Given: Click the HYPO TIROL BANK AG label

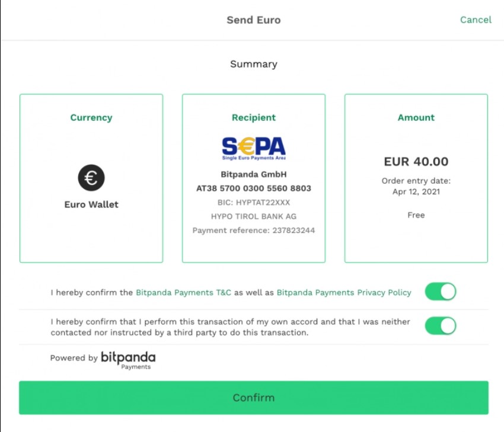Looking at the screenshot, I should (254, 216).
